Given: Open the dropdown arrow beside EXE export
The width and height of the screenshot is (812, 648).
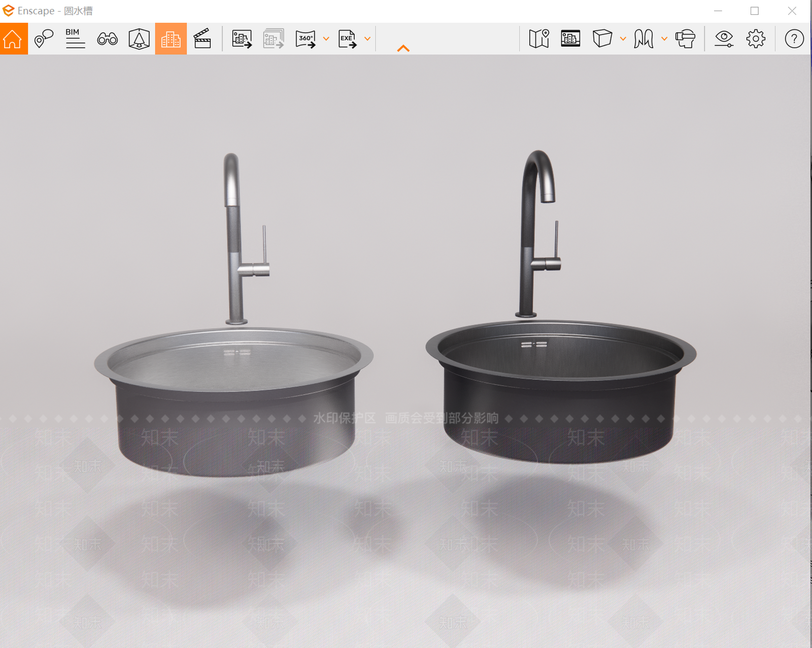Looking at the screenshot, I should coord(367,39).
